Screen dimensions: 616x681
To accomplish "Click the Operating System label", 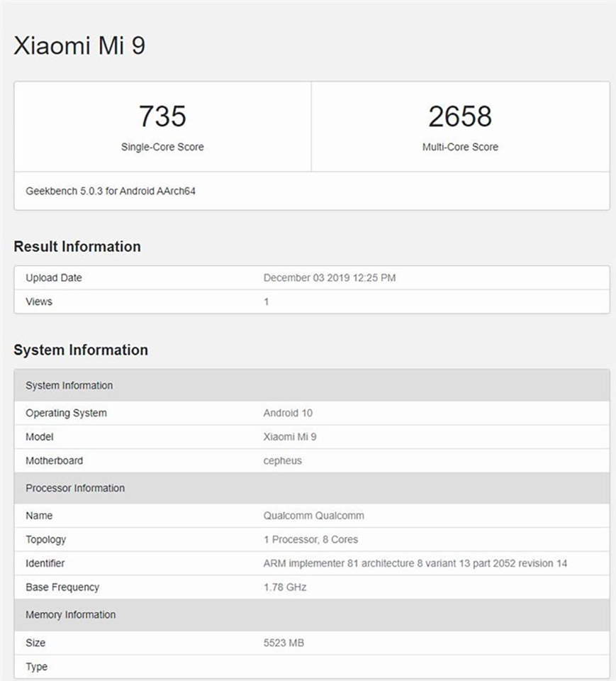I will (66, 413).
